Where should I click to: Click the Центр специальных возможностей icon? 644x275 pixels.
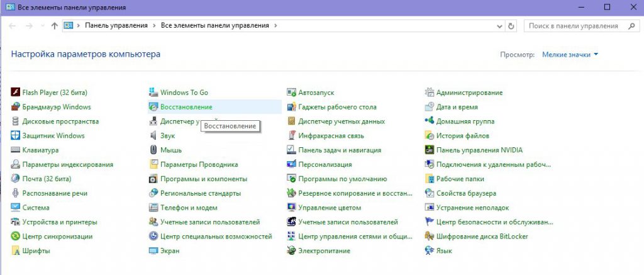tap(153, 237)
